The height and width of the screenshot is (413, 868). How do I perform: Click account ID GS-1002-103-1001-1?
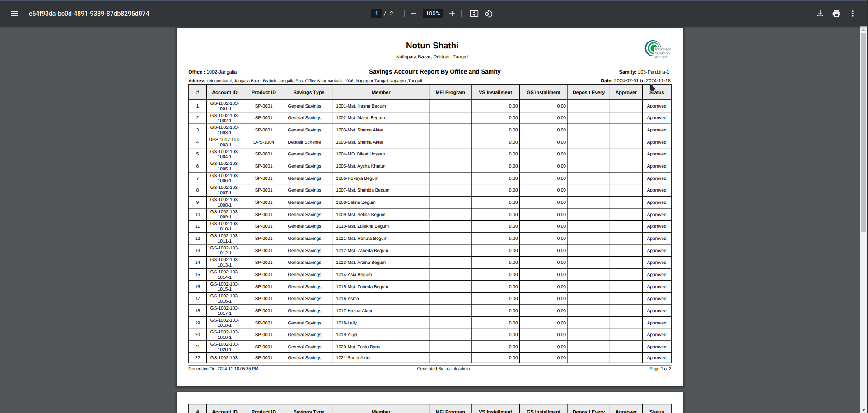224,106
